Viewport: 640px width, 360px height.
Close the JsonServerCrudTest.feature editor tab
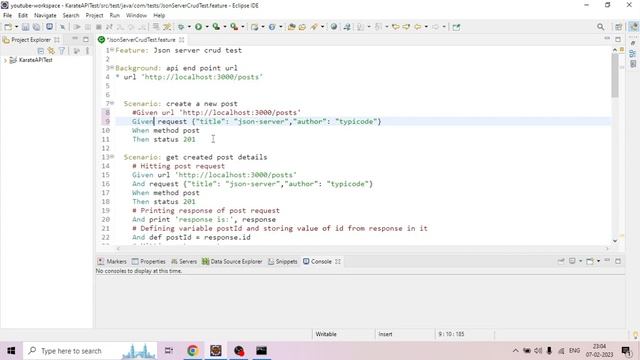point(182,40)
